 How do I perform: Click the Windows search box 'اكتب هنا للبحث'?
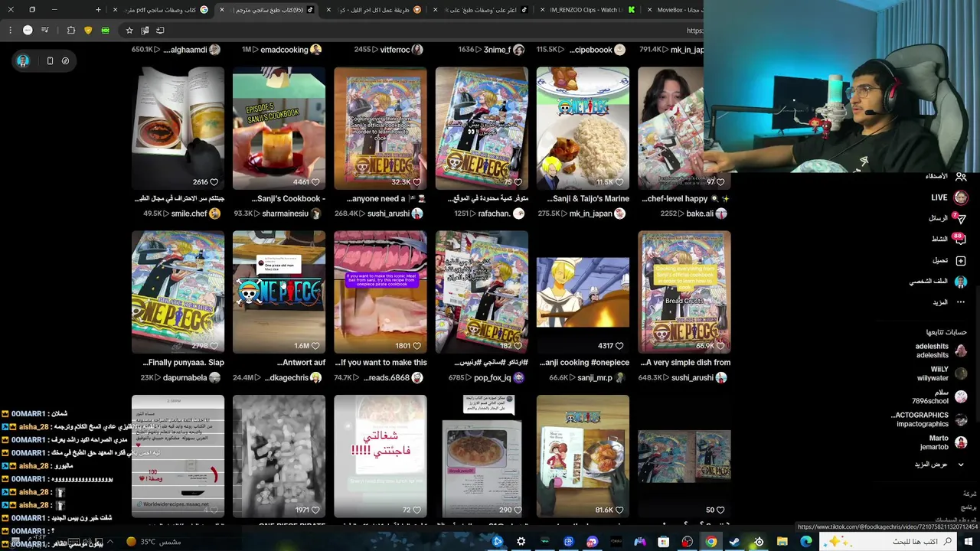pos(888,542)
